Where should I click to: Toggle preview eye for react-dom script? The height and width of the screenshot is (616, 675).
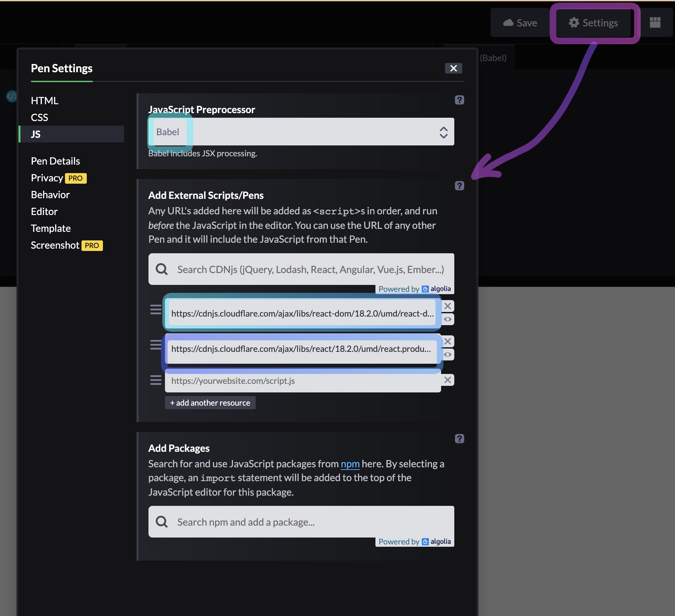pos(447,319)
